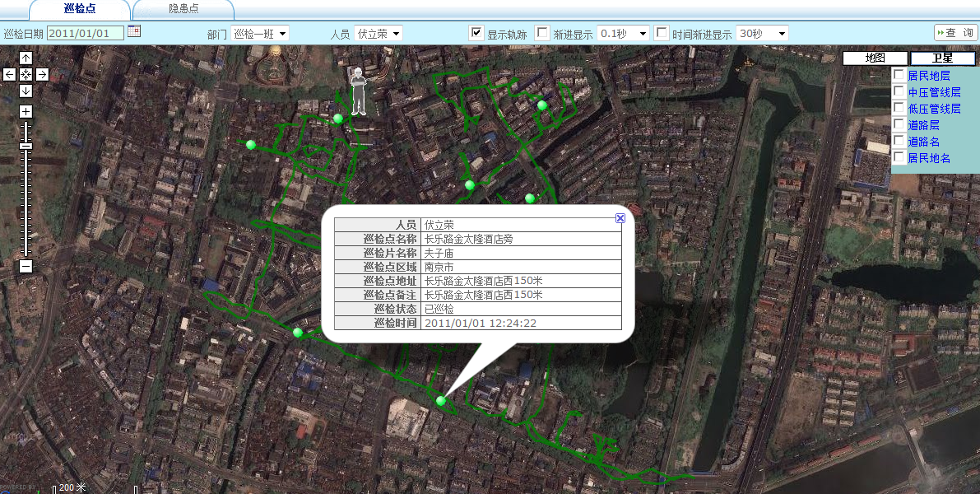Click the 伏立荣 cell in the popup
The image size is (980, 494).
click(x=521, y=225)
